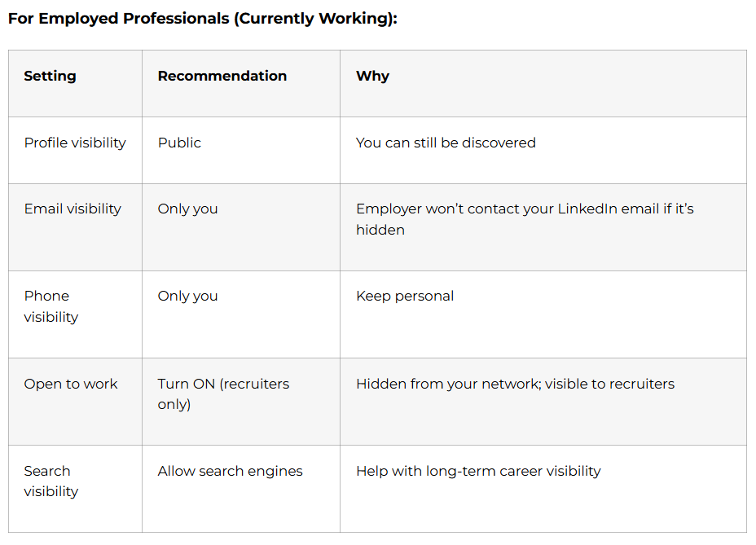The height and width of the screenshot is (545, 756).
Task: Select the 'Open to work' setting cell
Action: [71, 384]
